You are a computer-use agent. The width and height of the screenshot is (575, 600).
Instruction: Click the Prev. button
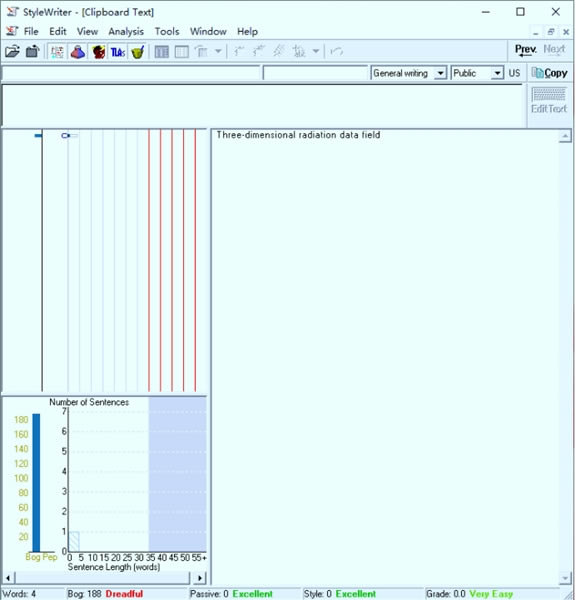pos(526,50)
